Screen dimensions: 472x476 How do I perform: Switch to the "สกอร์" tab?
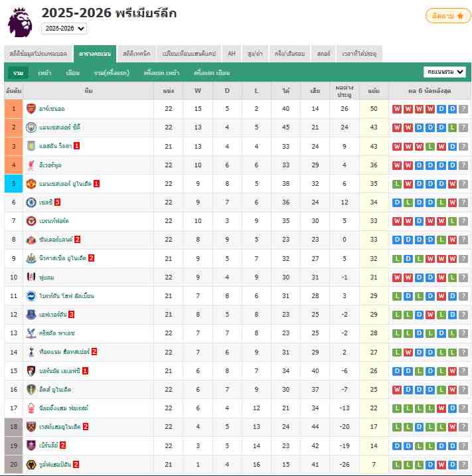coord(323,54)
